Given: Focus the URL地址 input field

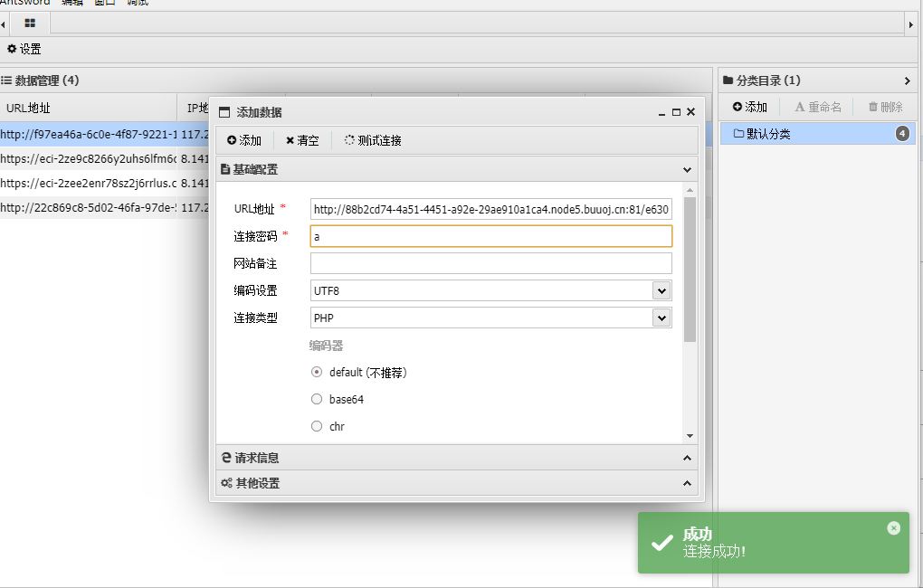Looking at the screenshot, I should (x=491, y=209).
